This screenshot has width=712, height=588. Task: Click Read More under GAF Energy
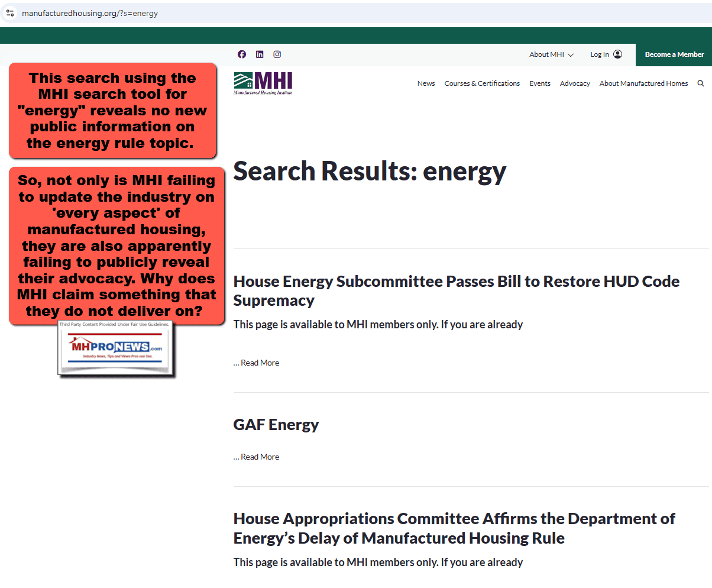256,456
